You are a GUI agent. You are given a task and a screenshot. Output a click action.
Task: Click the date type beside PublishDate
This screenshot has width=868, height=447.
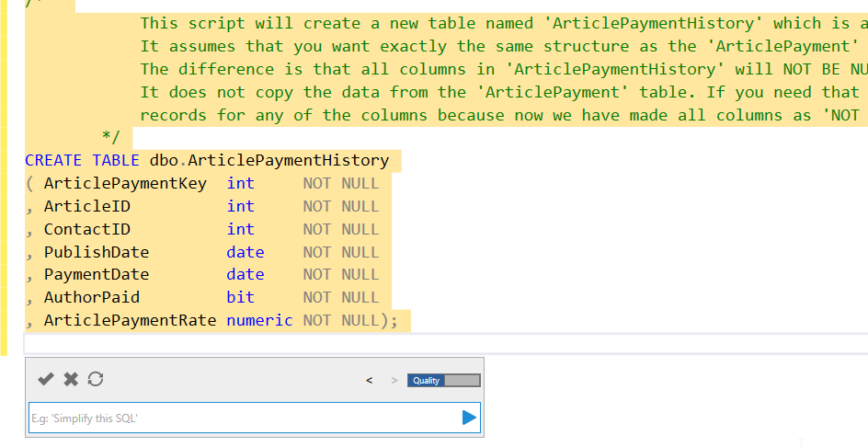point(245,252)
